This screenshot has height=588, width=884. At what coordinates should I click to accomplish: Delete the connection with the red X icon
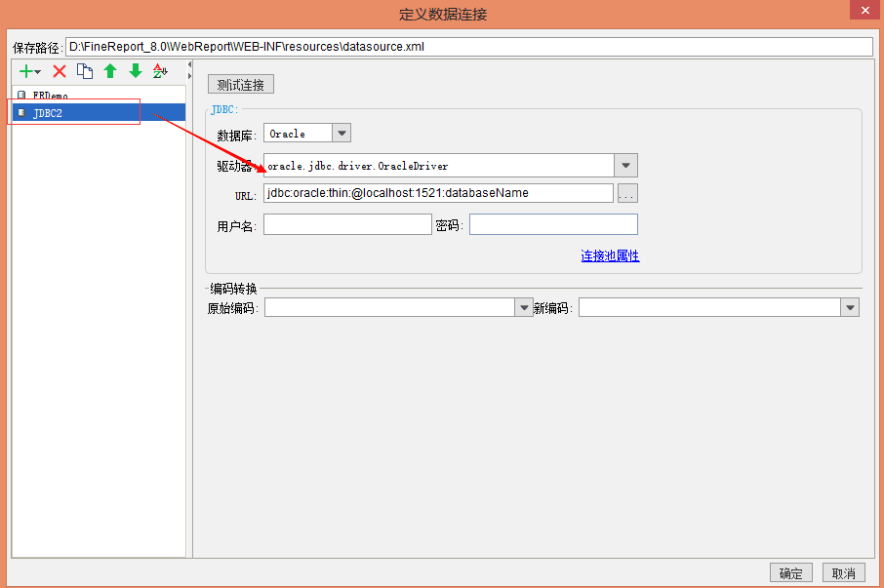coord(60,71)
